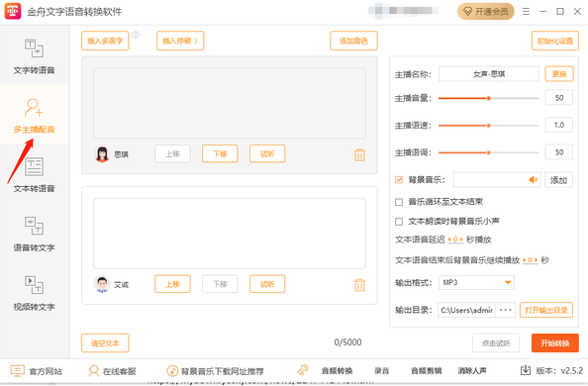
Task: Click the 开始转换 button
Action: (555, 342)
